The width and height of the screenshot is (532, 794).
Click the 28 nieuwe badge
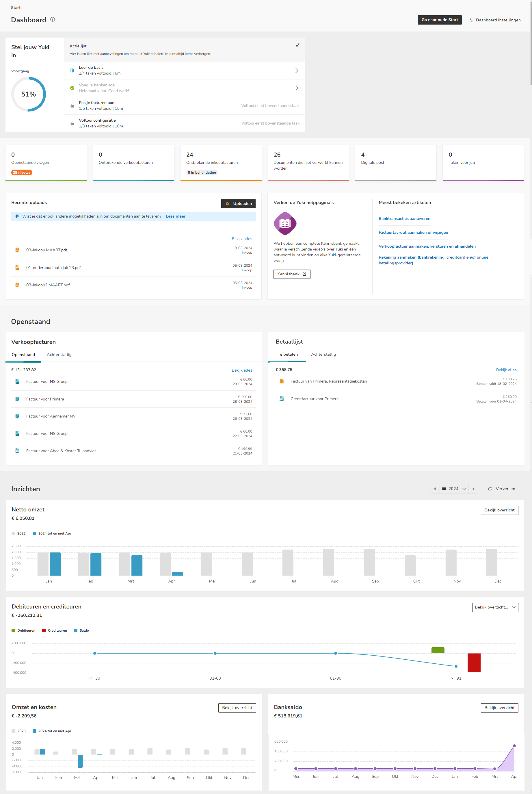[22, 173]
